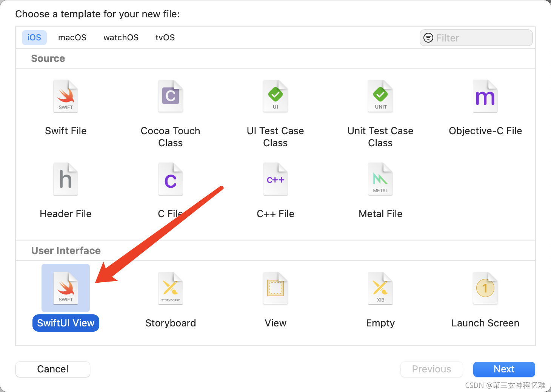Select the Metal File template icon

pos(380,179)
